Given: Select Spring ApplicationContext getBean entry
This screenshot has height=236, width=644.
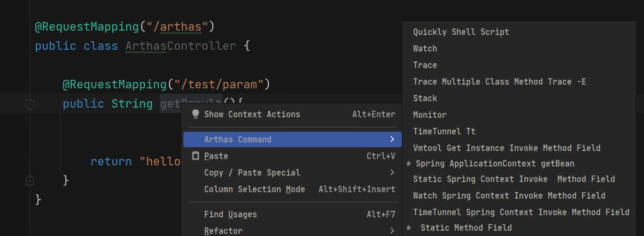Looking at the screenshot, I should click(519, 163).
